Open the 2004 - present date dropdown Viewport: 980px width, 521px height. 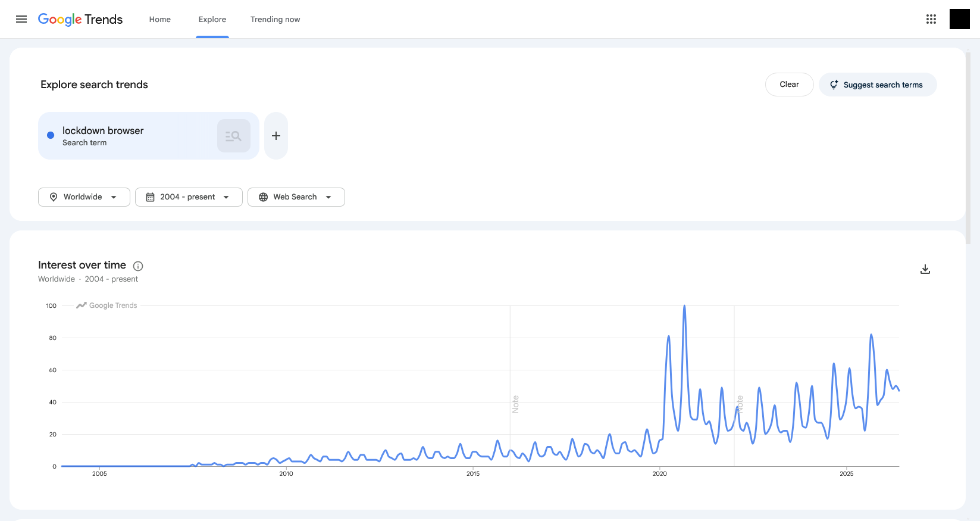189,197
